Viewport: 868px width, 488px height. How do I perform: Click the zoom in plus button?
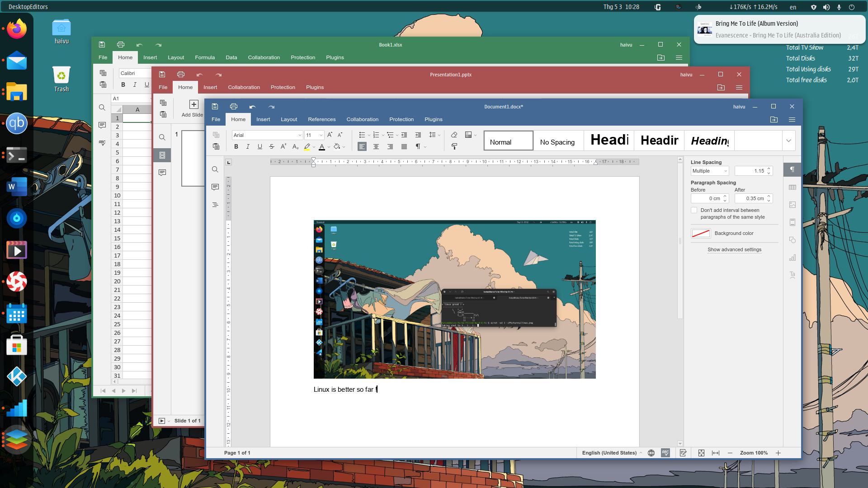point(778,453)
